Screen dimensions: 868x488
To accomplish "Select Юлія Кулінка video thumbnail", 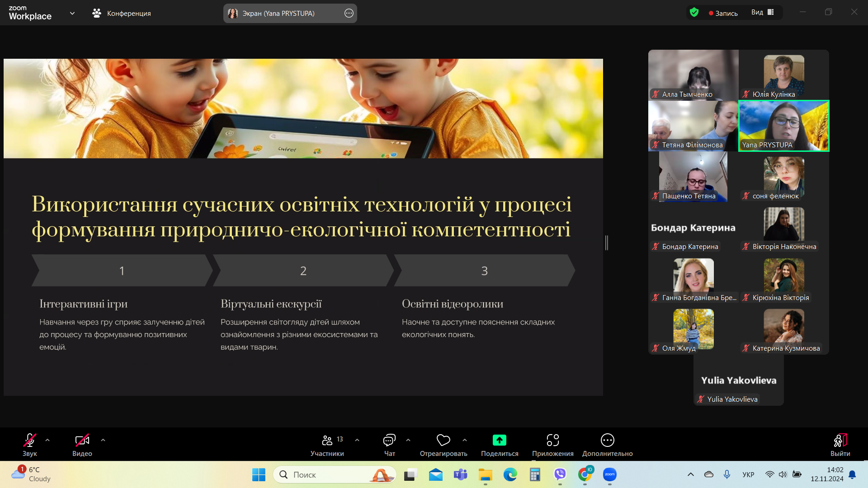I will tap(784, 75).
